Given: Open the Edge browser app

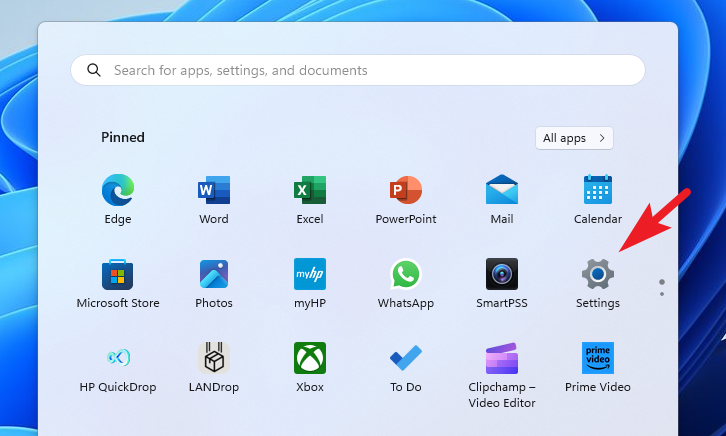Looking at the screenshot, I should tap(118, 199).
